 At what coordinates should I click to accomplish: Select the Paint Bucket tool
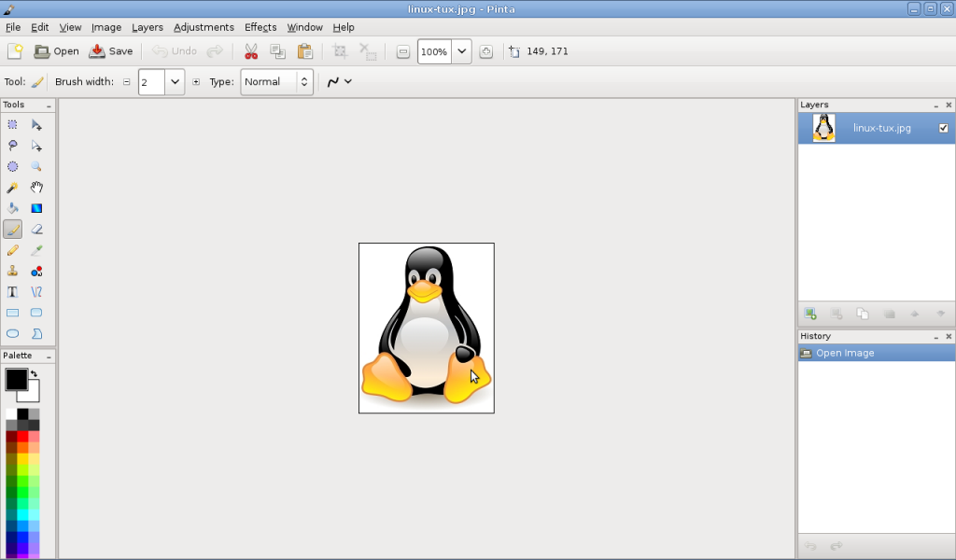[x=13, y=208]
